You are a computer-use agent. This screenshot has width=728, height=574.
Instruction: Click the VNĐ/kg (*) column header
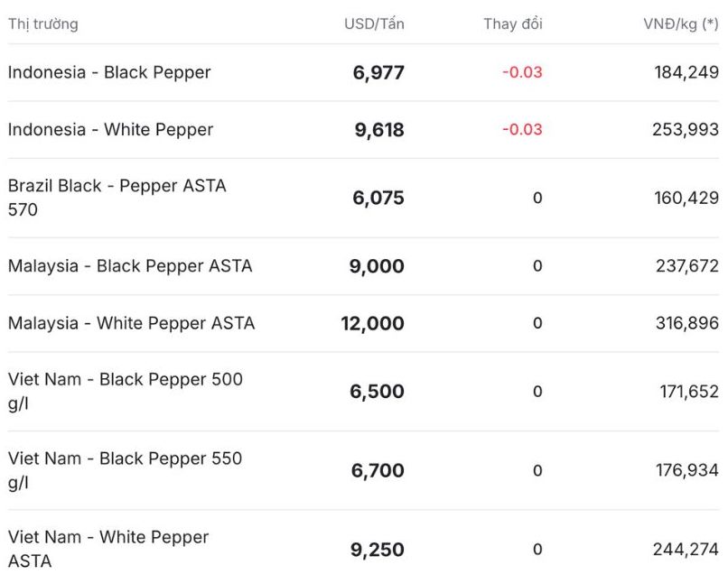click(680, 23)
